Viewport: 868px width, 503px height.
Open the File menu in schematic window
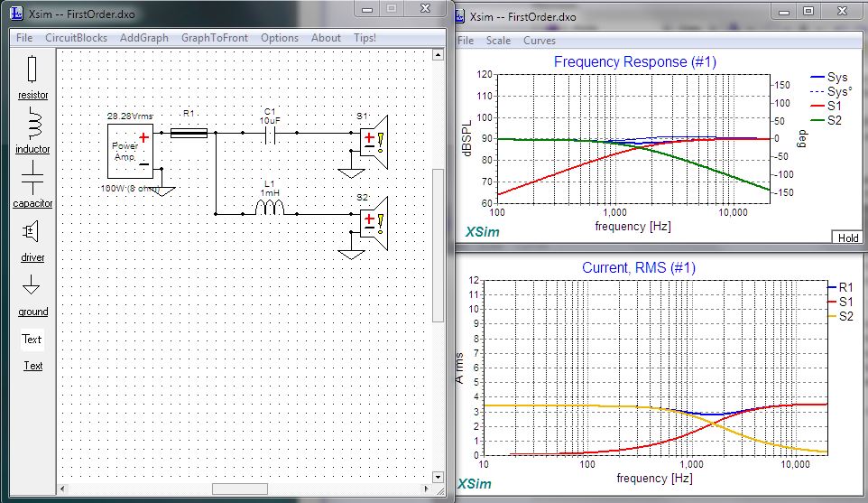coord(24,38)
